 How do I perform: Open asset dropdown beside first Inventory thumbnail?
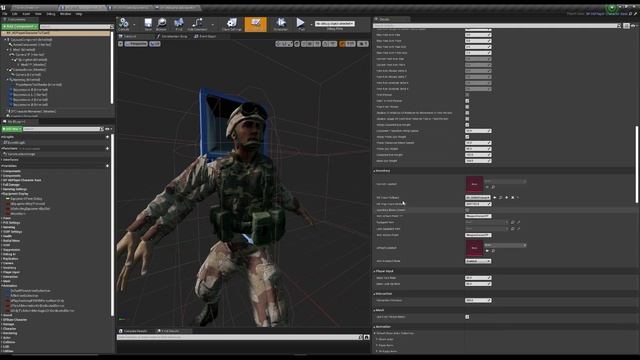coord(505,181)
